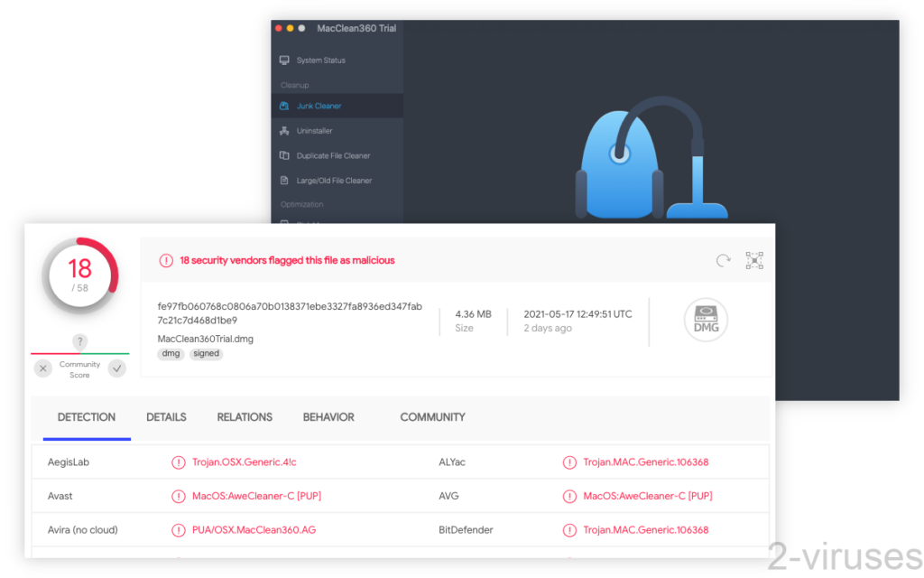The image size is (924, 578).
Task: Open the BEHAVIOR tab
Action: tap(328, 417)
